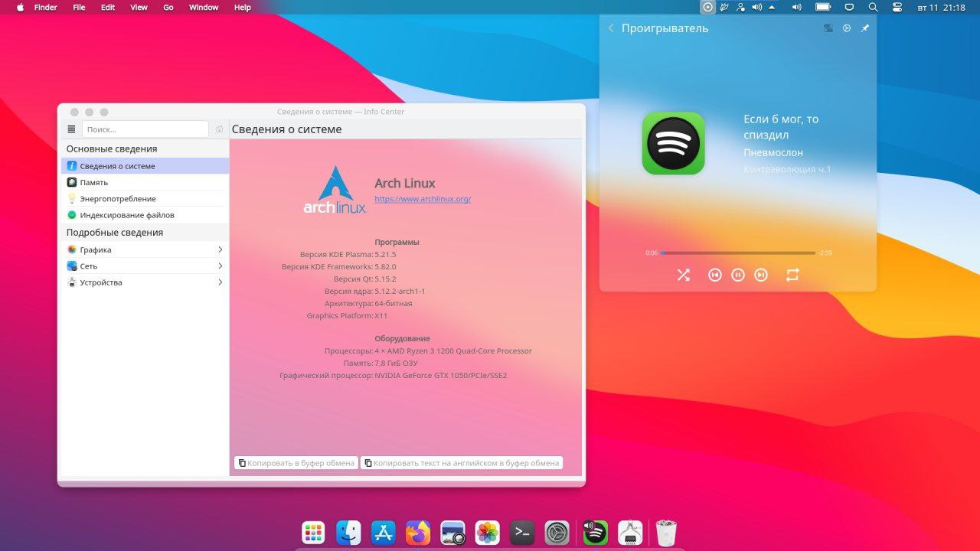Screen dimensions: 980x551
Task: Click the display icon in top bar
Action: point(849,7)
